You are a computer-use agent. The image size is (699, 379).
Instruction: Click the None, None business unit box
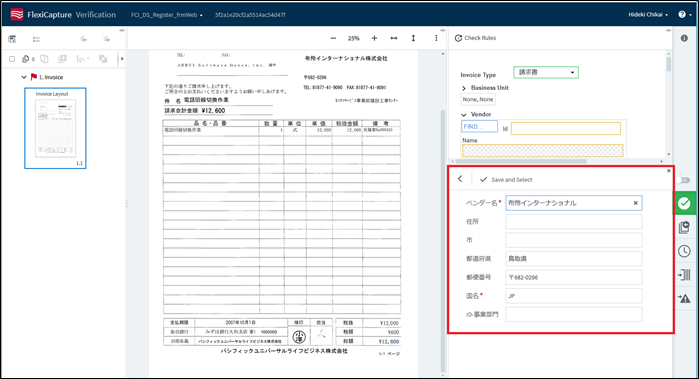(478, 99)
